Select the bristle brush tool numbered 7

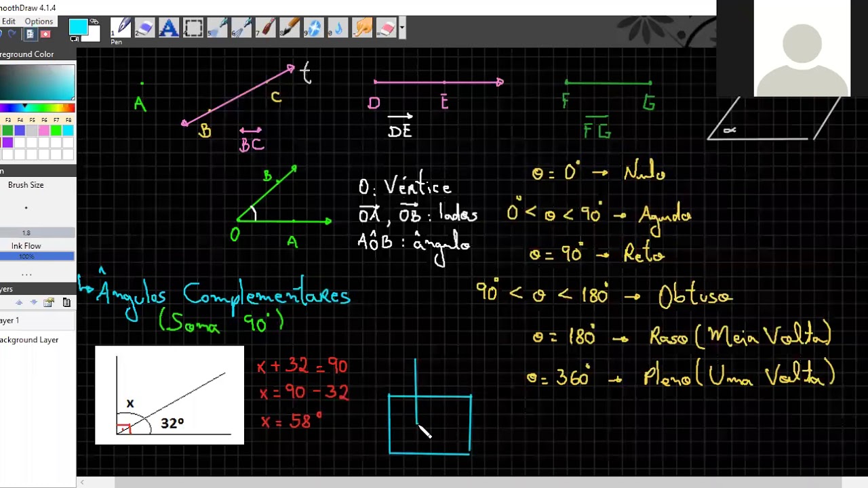[266, 28]
